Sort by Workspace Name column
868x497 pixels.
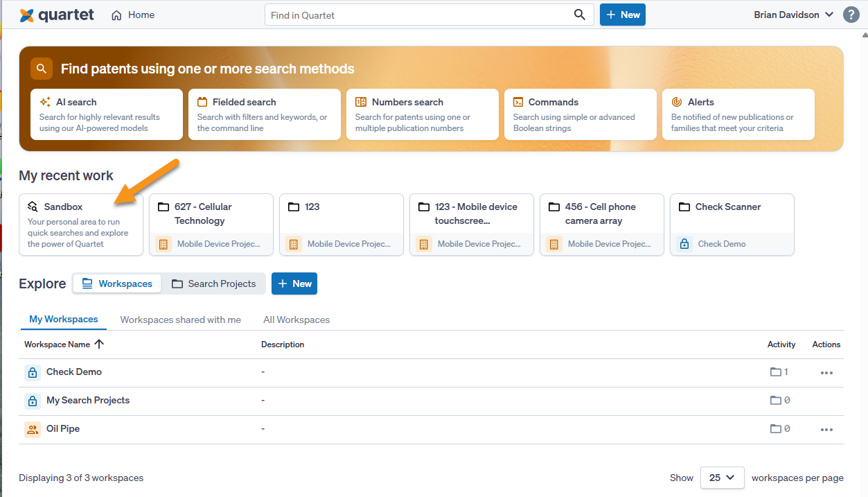coord(64,345)
